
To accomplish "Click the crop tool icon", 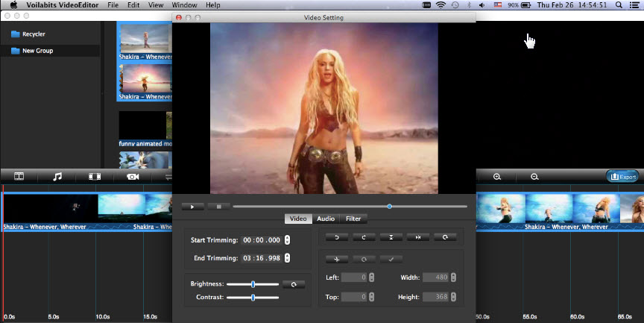I will [x=337, y=259].
